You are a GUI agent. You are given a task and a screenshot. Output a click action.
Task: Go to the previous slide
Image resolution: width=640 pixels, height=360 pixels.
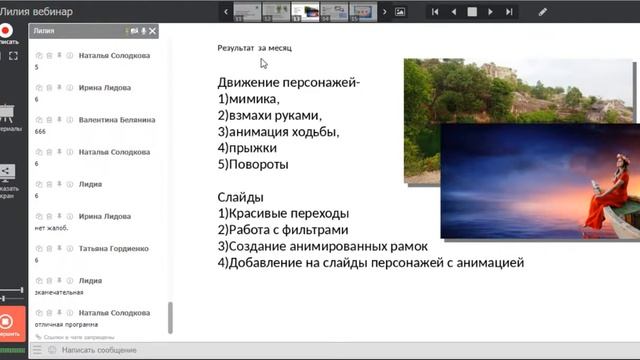(453, 12)
